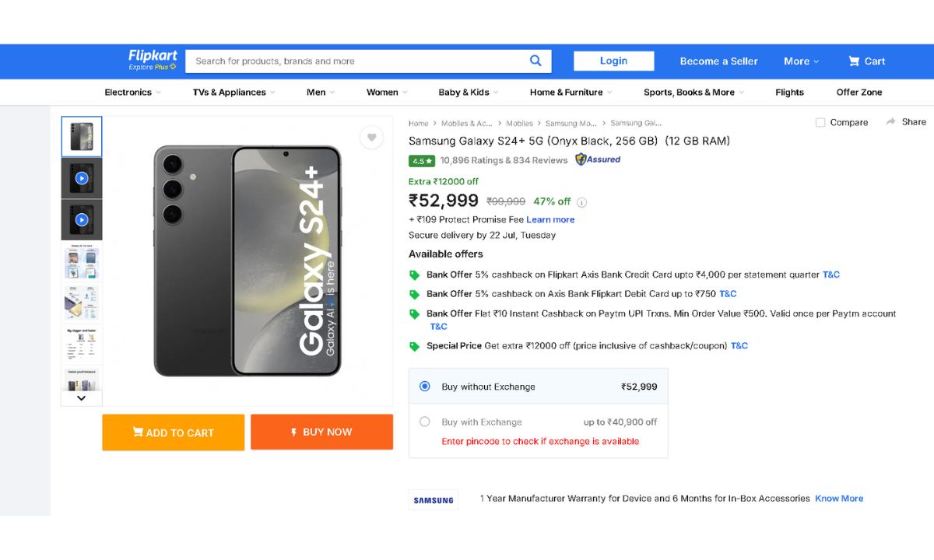Click the Share arrow icon
Viewport: 934px width, 560px height.
coord(890,122)
